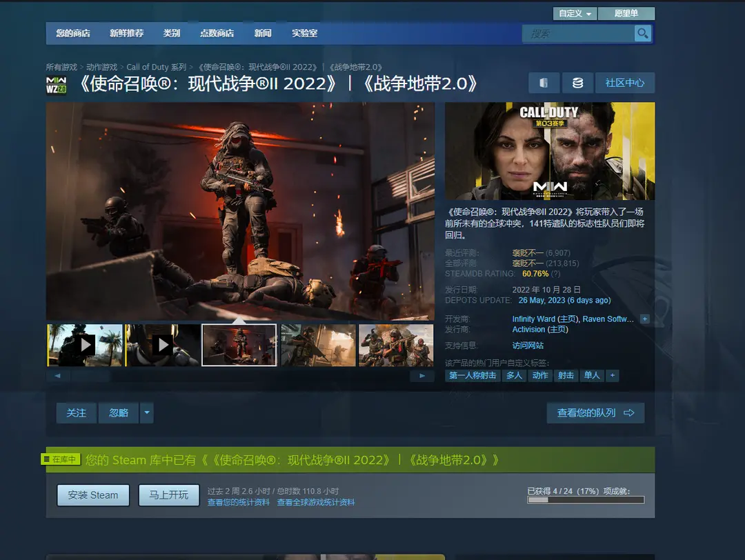
Task: Select the fourth screenshot thumbnail
Action: (318, 346)
